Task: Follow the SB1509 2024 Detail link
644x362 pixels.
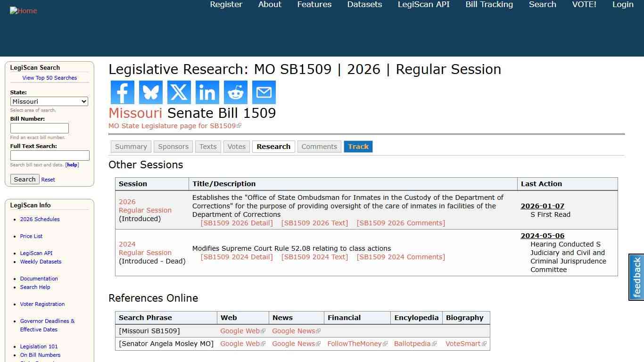Action: pos(237,257)
